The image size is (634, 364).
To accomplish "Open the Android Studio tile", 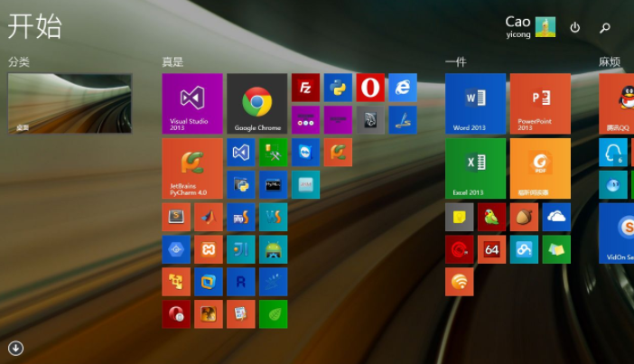I will click(x=273, y=249).
